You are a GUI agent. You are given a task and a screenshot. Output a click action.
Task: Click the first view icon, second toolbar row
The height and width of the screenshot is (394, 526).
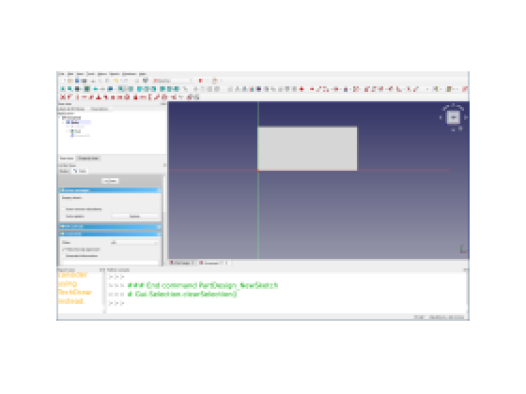63,89
